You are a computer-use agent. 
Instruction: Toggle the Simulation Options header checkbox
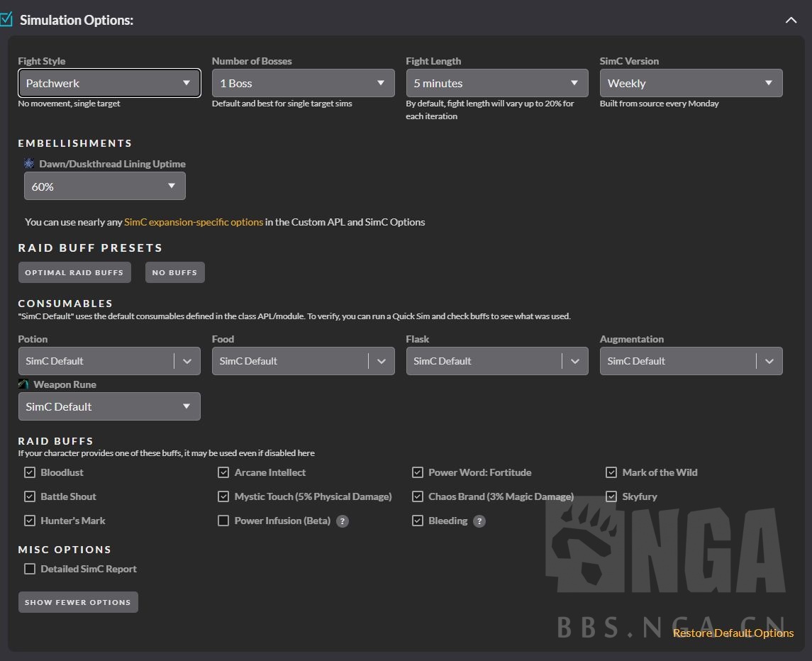click(x=6, y=19)
